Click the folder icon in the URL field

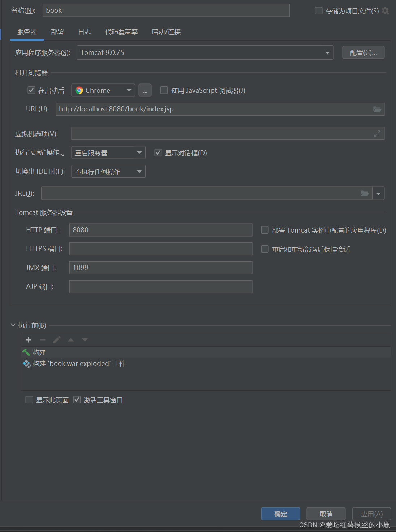[x=377, y=109]
